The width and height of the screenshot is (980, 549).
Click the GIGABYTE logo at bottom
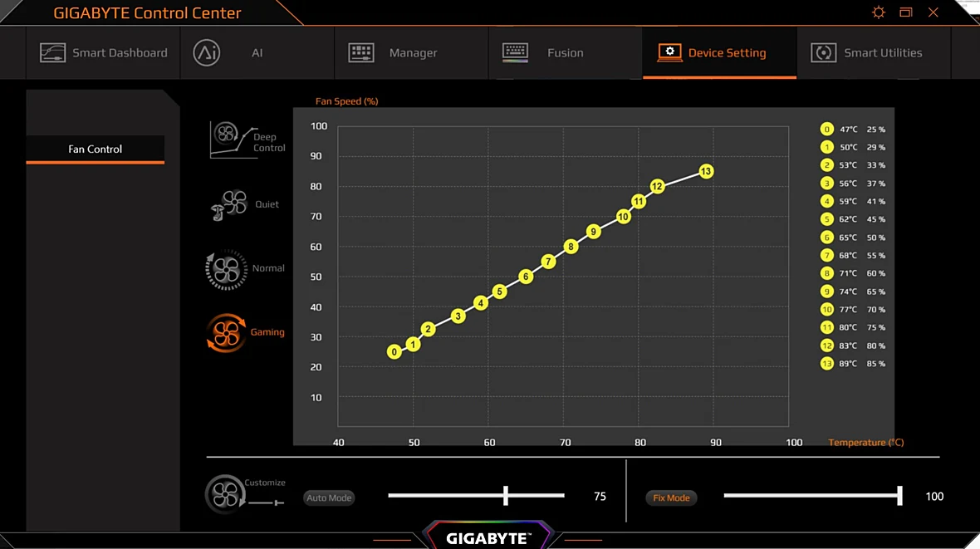[x=488, y=538]
